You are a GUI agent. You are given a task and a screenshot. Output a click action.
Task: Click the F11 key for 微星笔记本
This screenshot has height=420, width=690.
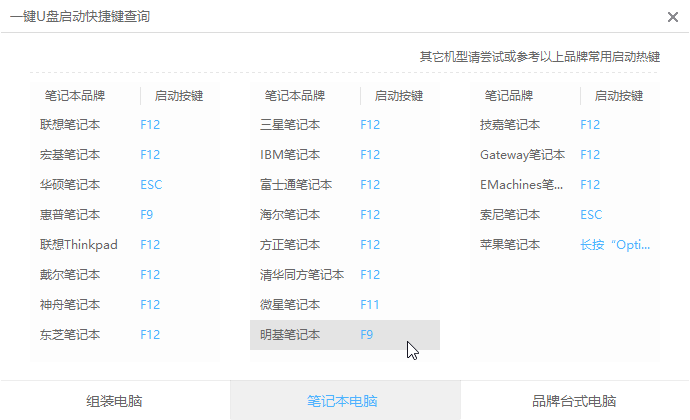coord(370,305)
